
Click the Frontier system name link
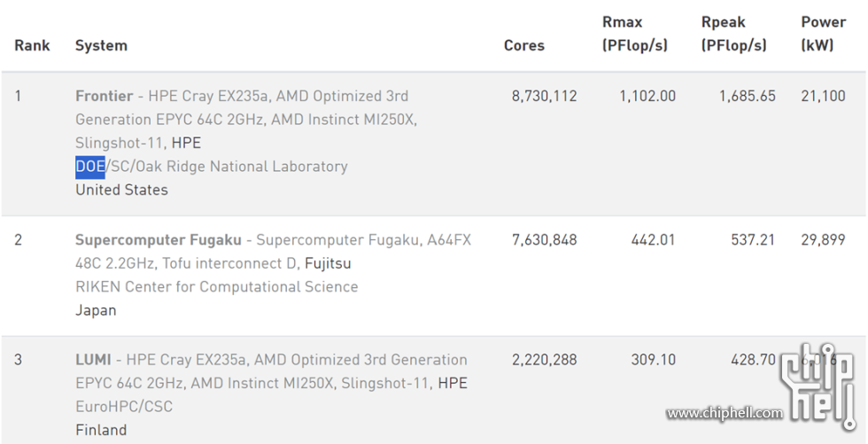pos(104,96)
